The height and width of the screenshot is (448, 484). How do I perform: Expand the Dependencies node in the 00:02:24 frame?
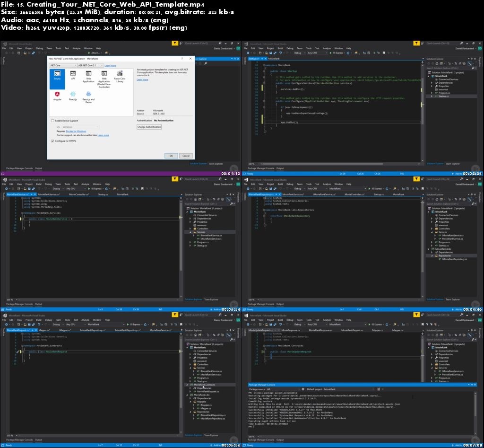point(432,83)
